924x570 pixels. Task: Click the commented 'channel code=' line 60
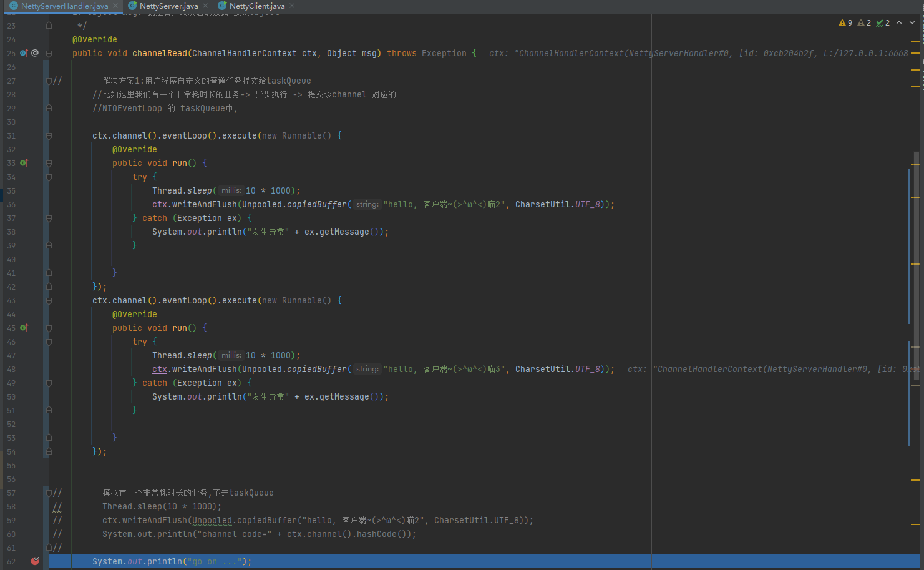click(260, 534)
